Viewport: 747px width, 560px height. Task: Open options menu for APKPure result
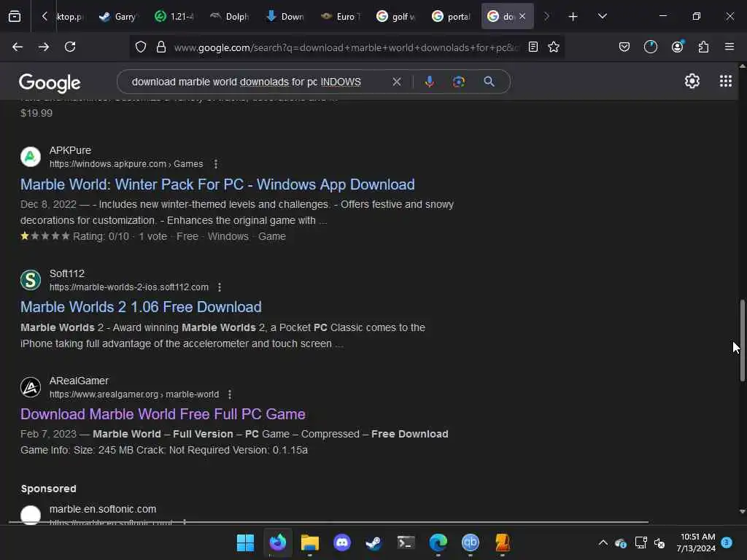216,164
